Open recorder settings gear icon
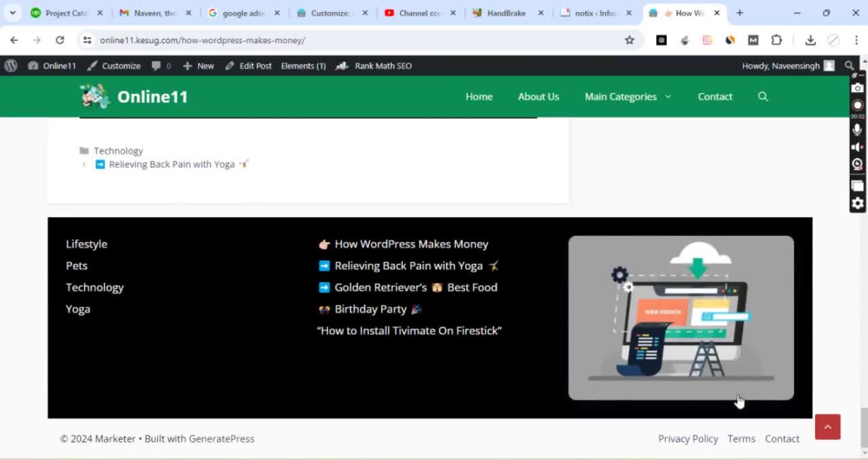 pos(857,203)
